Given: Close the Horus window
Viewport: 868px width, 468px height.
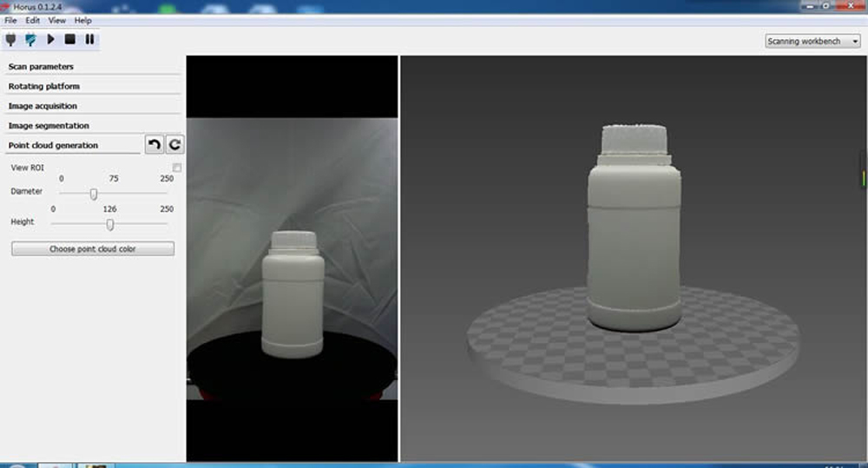Looking at the screenshot, I should point(852,5).
